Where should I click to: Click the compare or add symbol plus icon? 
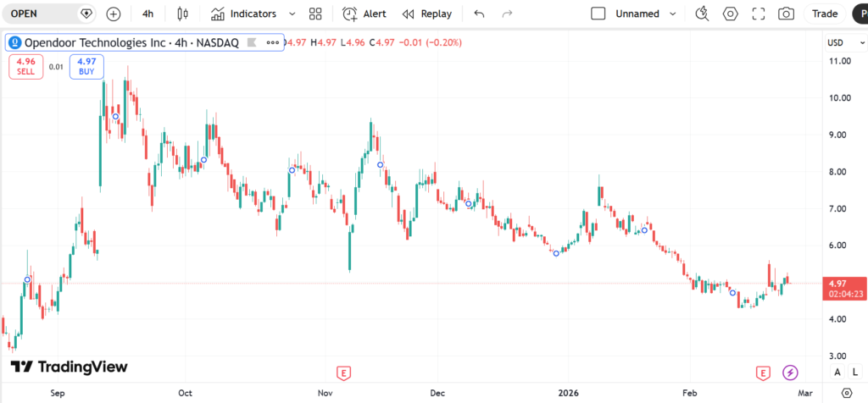coord(114,14)
